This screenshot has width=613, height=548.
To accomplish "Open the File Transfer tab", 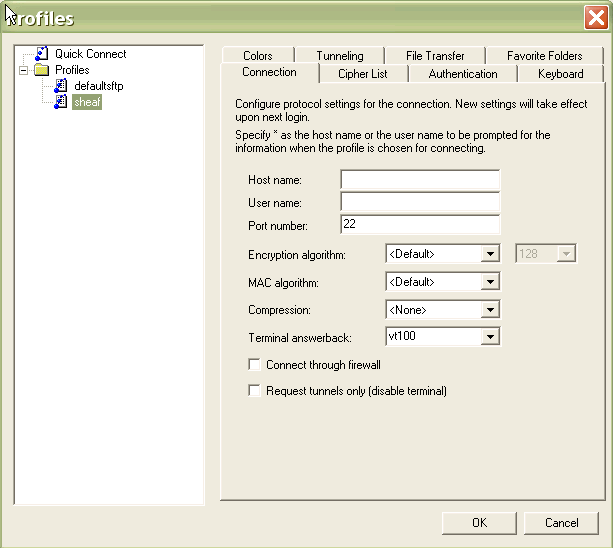I will point(435,56).
